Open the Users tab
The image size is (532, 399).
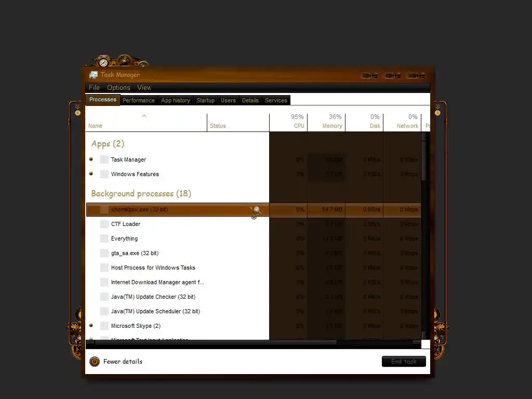tap(228, 100)
